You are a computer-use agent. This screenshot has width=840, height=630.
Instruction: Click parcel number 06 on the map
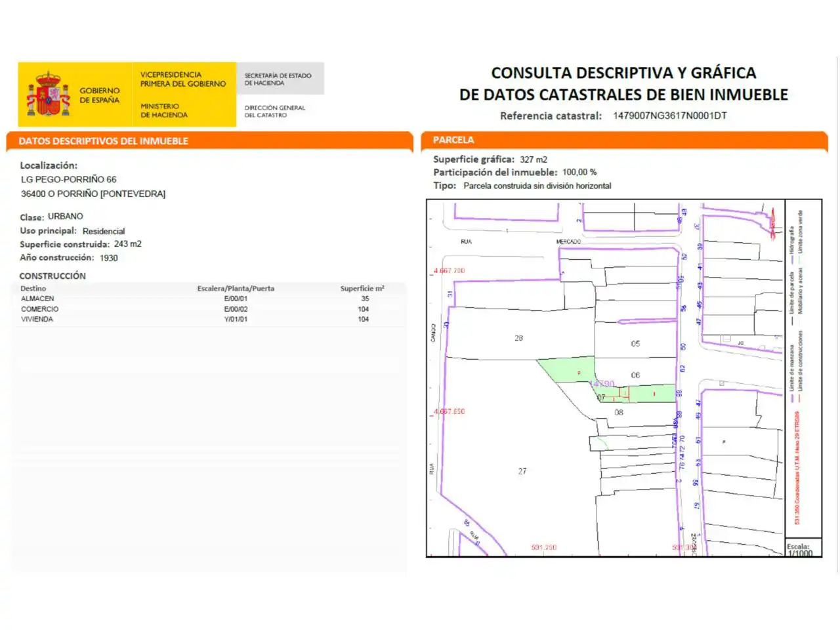click(x=635, y=375)
